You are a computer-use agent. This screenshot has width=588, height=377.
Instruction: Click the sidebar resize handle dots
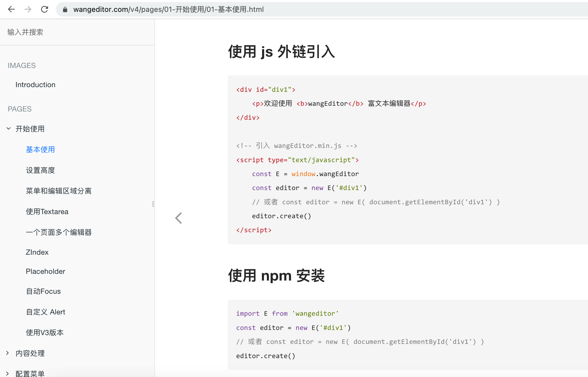tap(153, 204)
